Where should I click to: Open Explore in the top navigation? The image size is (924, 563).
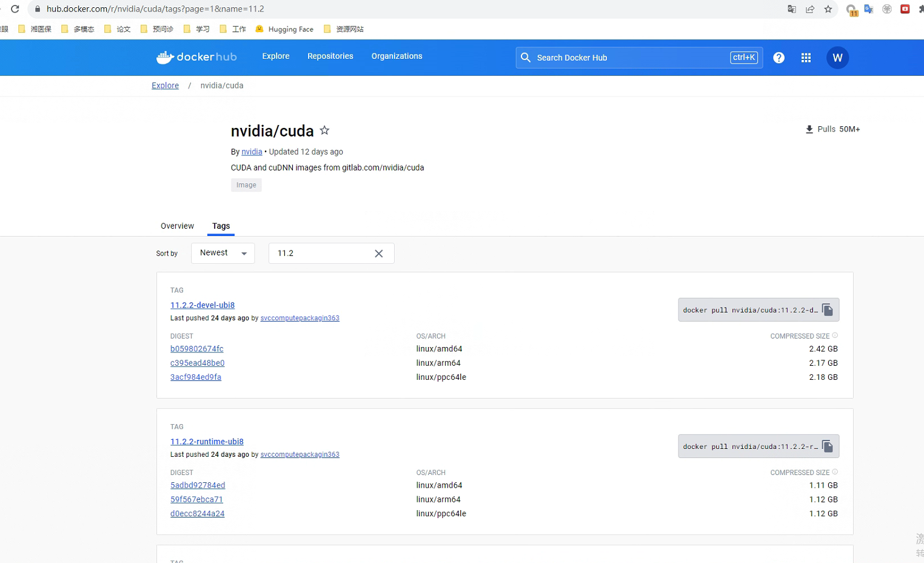[x=276, y=56]
